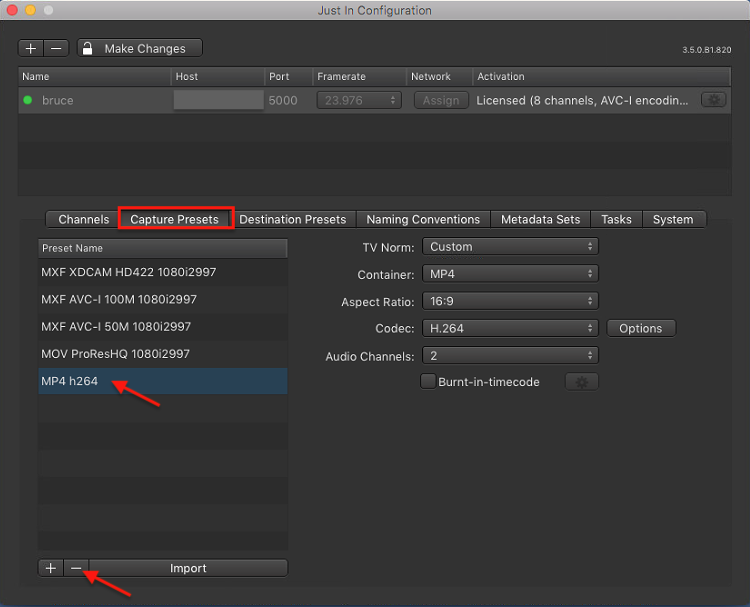Click the Port column header
750x607 pixels.
pyautogui.click(x=288, y=77)
